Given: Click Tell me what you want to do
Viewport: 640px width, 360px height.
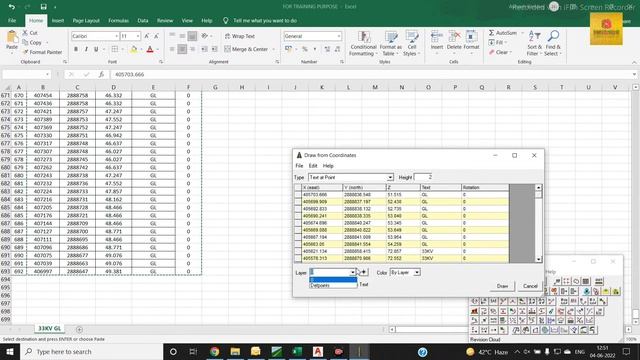Looking at the screenshot, I should tap(265, 20).
